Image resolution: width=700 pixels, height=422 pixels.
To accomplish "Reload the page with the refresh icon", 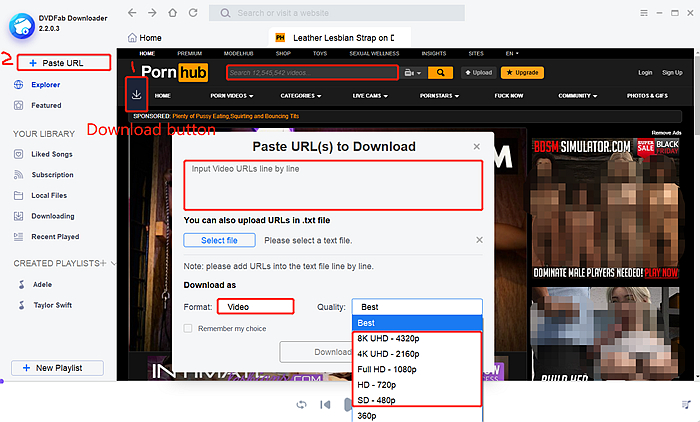I will (193, 13).
